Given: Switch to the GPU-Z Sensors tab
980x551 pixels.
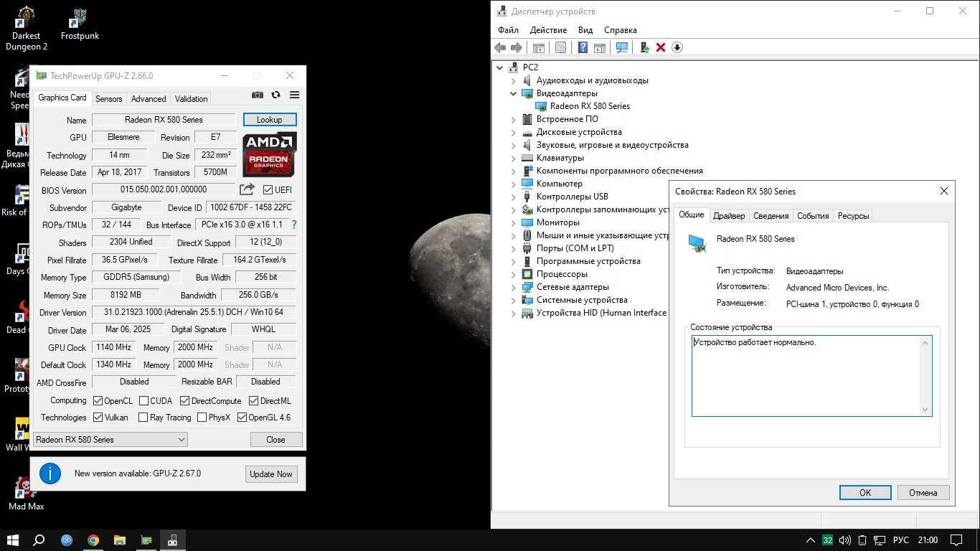Looking at the screenshot, I should pyautogui.click(x=108, y=99).
